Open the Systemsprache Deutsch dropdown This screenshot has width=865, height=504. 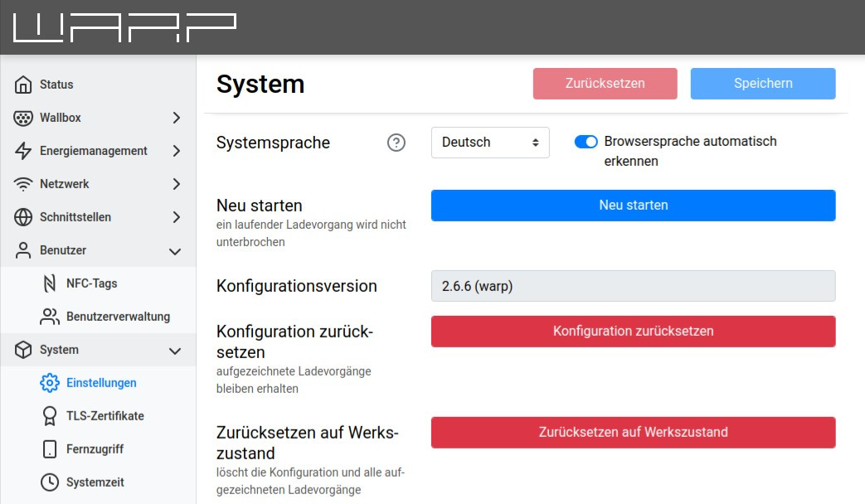(x=490, y=143)
